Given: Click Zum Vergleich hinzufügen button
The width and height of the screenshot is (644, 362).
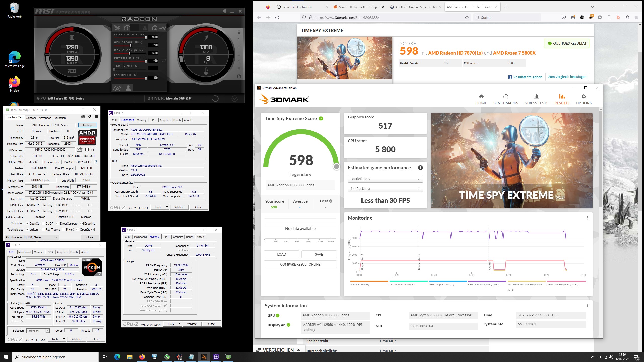Looking at the screenshot, I should (x=567, y=77).
